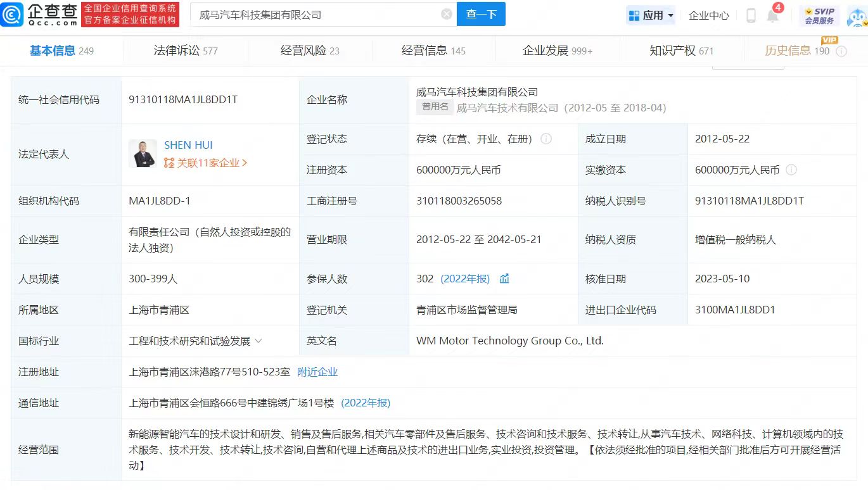Click the Qcc.com logo
This screenshot has height=490, width=868.
coord(39,15)
